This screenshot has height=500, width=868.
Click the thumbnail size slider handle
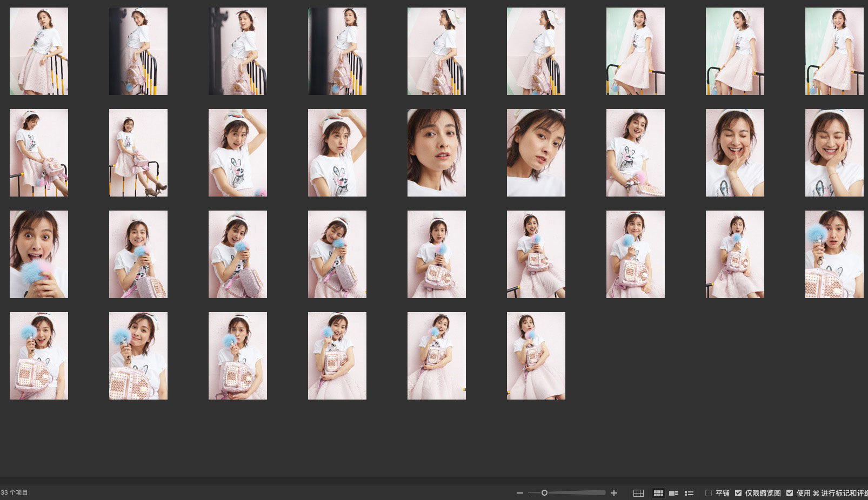coord(544,493)
